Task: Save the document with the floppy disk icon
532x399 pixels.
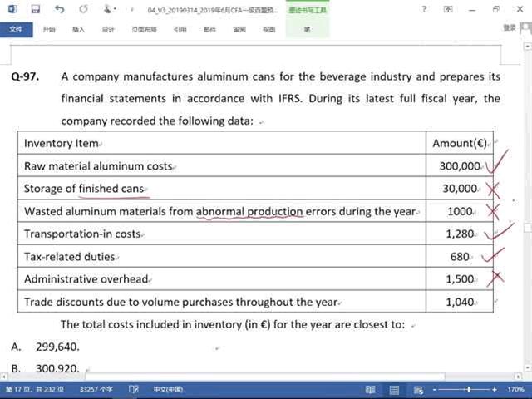Action: coord(35,9)
